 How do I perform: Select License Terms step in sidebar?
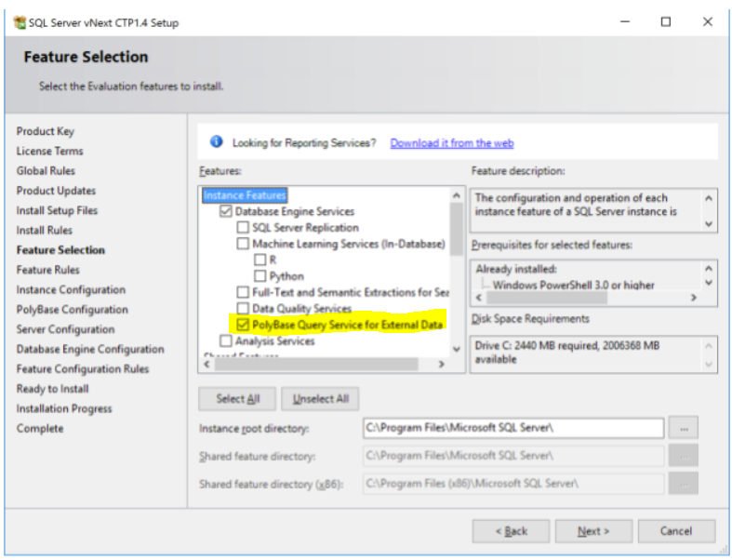(49, 151)
